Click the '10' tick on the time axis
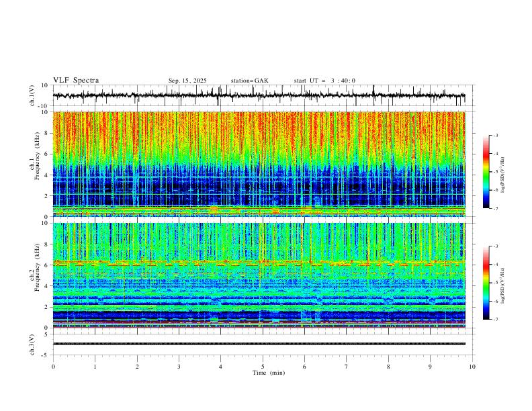The image size is (532, 411). click(472, 367)
